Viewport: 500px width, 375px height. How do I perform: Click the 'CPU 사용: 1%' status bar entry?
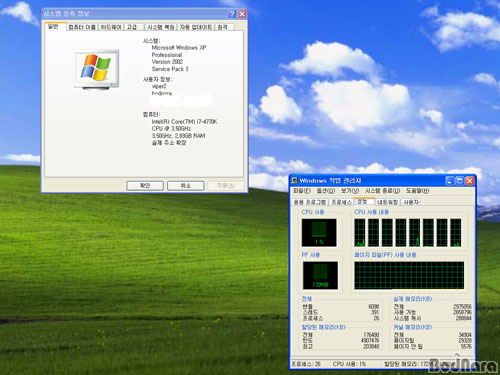(x=349, y=364)
